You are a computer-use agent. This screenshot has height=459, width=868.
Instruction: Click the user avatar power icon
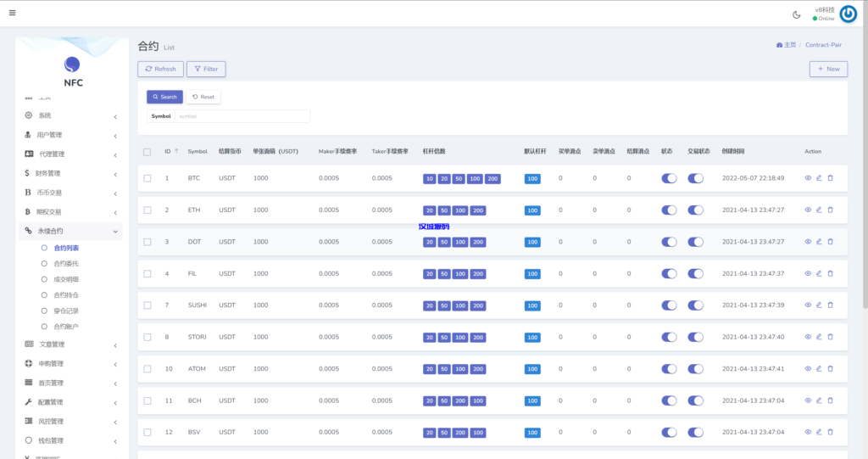coord(848,14)
